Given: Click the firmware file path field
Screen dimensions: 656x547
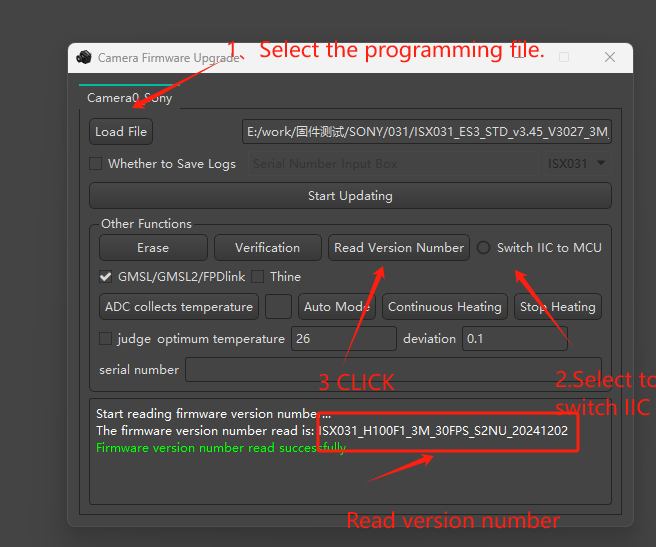Looking at the screenshot, I should [427, 132].
